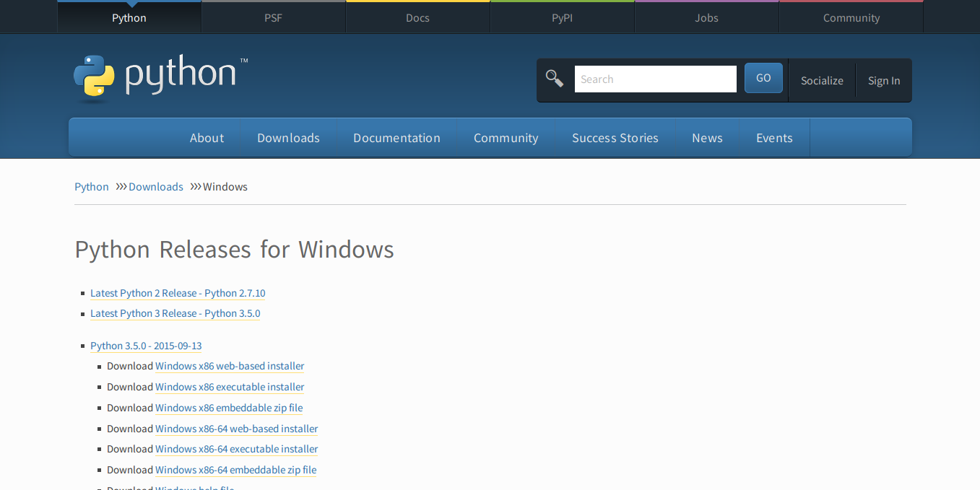Open Latest Python 3 Release 3.5.0 link
Image resolution: width=980 pixels, height=490 pixels.
click(x=175, y=313)
